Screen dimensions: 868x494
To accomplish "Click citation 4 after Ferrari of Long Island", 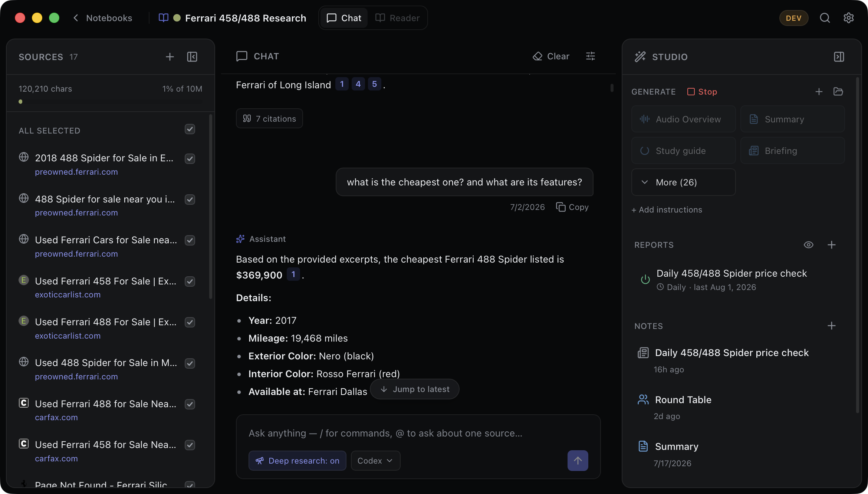I will pos(358,84).
